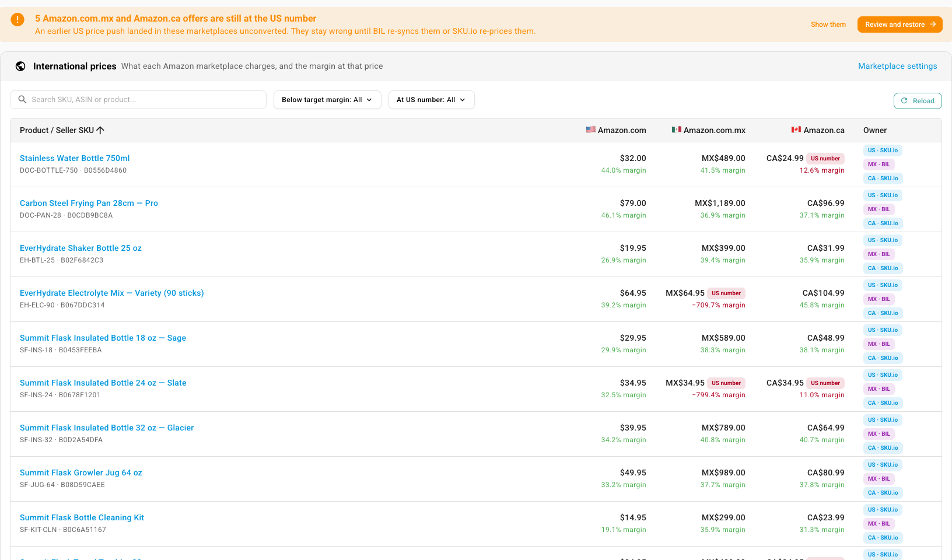This screenshot has height=560, width=952.
Task: Click the $32.00 Amazon.com price
Action: [x=633, y=158]
